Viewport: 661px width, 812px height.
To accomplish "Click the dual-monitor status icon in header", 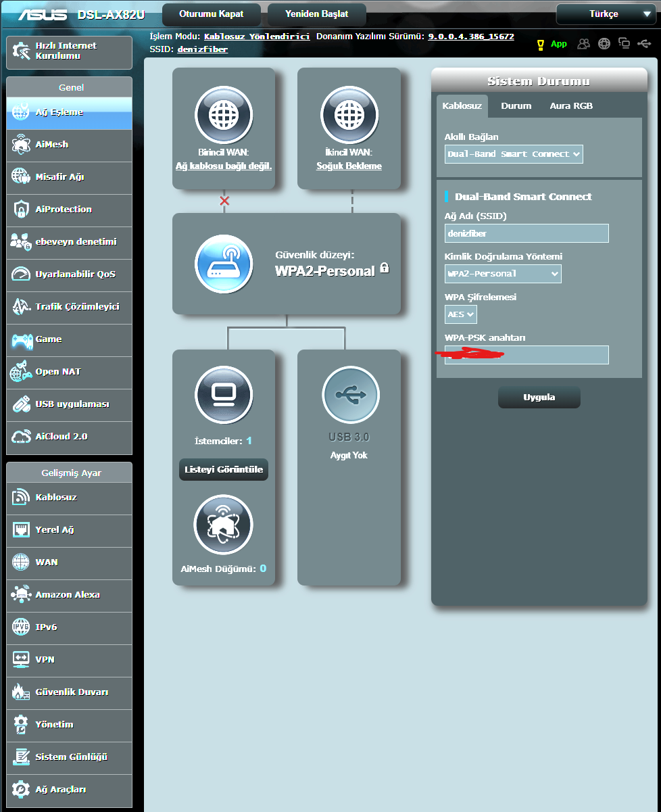I will 624,44.
